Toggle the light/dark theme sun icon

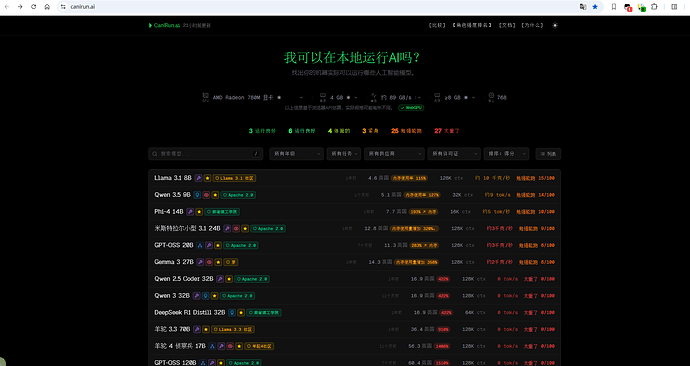pyautogui.click(x=555, y=26)
